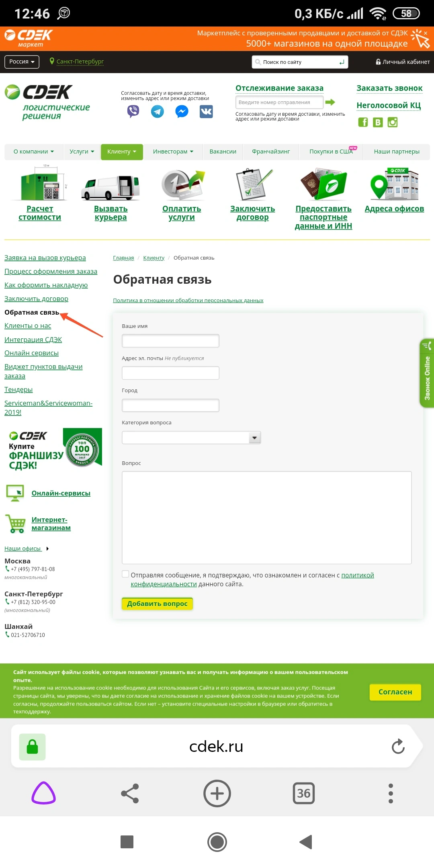
Task: Open personal data processing policy link
Action: tap(188, 300)
